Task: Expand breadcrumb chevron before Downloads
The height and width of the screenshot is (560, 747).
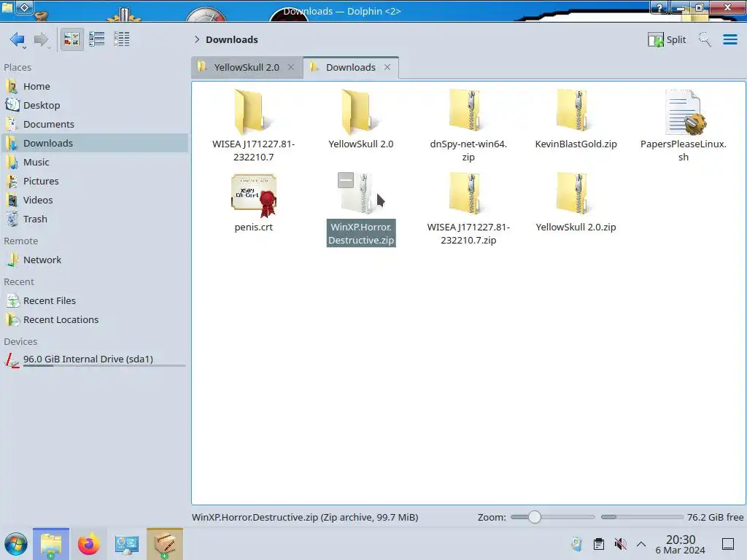Action: 197,39
